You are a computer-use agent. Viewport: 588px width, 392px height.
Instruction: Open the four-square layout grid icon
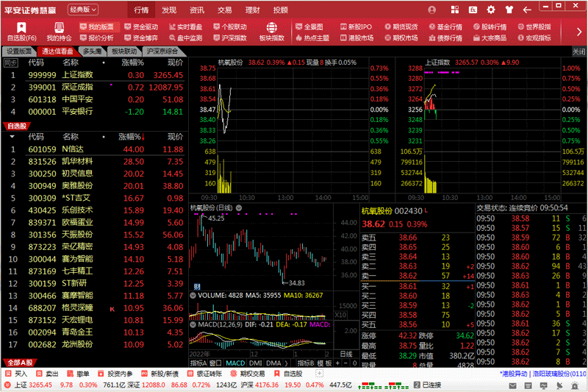455,10
